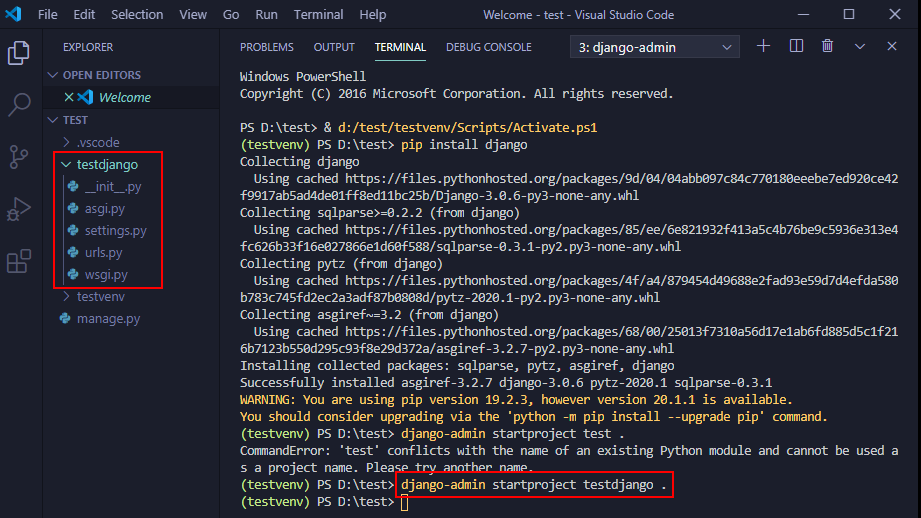Click the VS Code logo in title bar

[14, 14]
